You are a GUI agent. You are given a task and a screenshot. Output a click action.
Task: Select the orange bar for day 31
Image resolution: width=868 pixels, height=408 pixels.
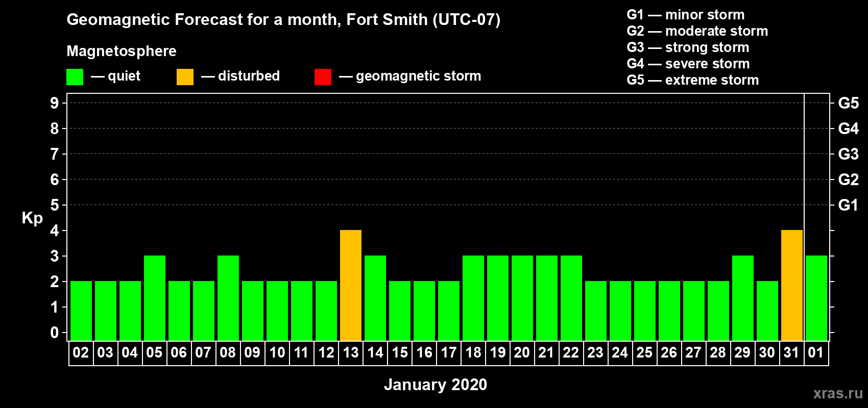pyautogui.click(x=792, y=285)
